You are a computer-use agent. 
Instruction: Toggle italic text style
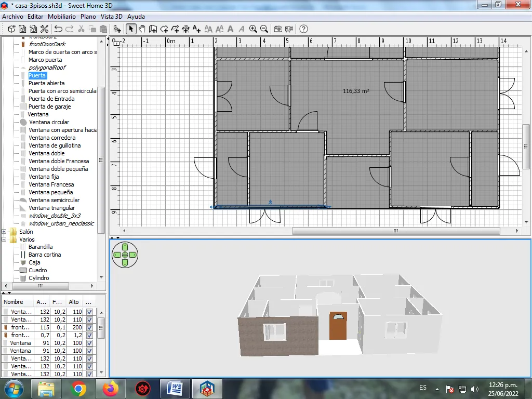coord(241,29)
